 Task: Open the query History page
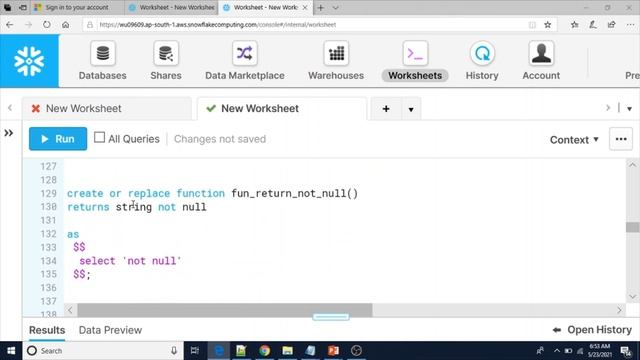[482, 61]
